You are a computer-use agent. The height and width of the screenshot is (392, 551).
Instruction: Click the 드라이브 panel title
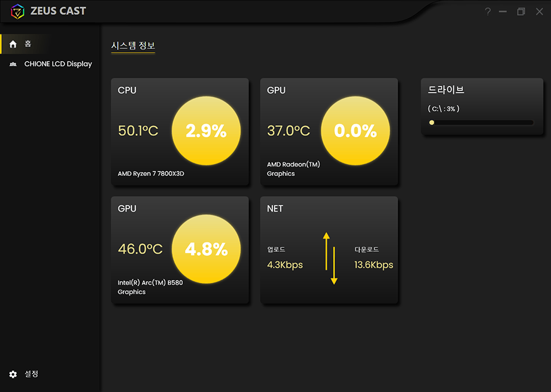(x=446, y=90)
